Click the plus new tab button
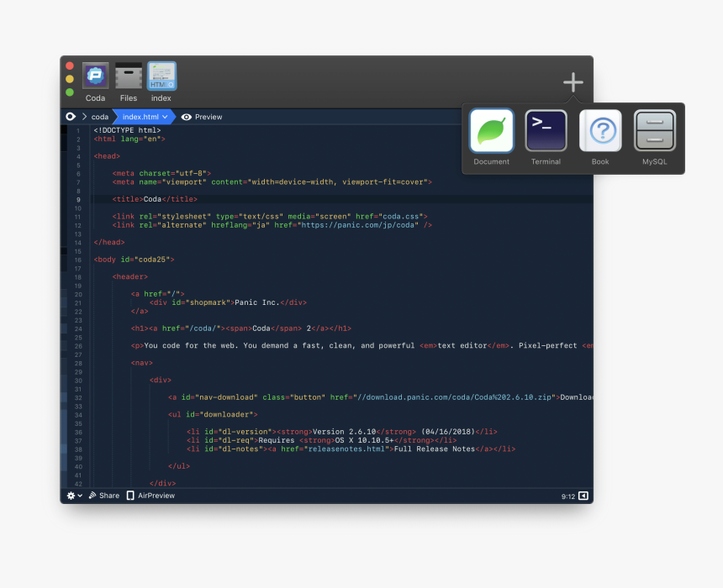Image resolution: width=723 pixels, height=588 pixels. [x=573, y=82]
